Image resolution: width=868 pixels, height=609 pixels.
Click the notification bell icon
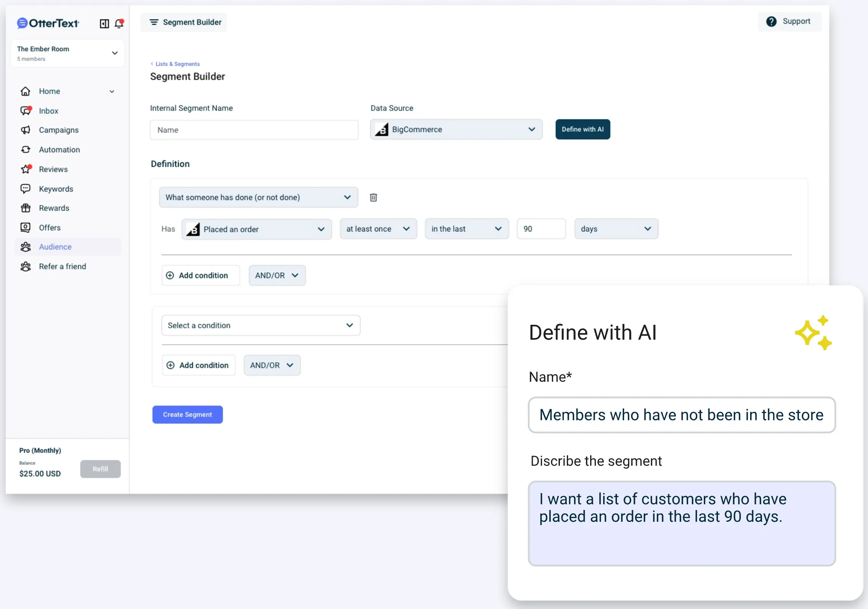[119, 23]
